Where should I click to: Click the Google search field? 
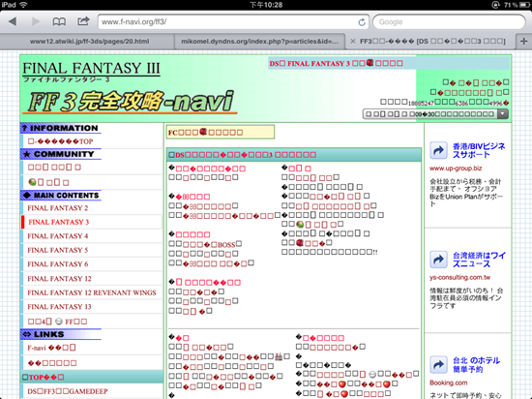click(449, 22)
